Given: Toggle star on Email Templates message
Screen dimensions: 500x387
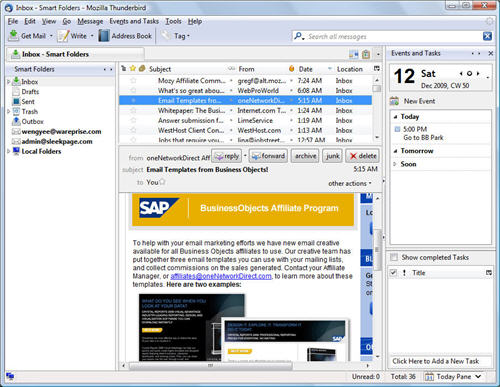Looking at the screenshot, I should coord(133,100).
